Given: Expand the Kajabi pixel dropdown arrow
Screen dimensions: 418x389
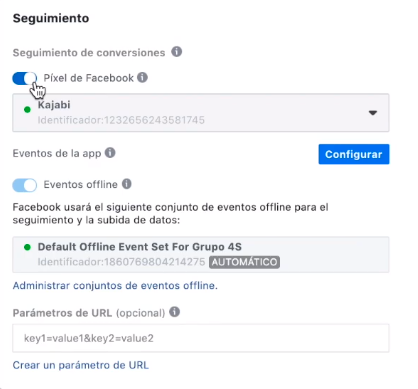Looking at the screenshot, I should tap(373, 113).
